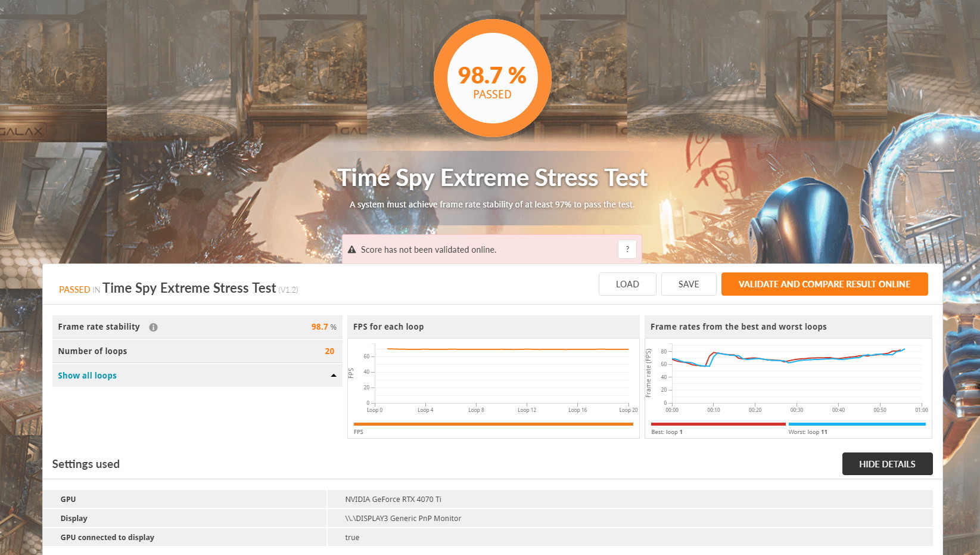Screen dimensions: 980x555
Task: Click the GPU connected to display label
Action: [x=107, y=538]
